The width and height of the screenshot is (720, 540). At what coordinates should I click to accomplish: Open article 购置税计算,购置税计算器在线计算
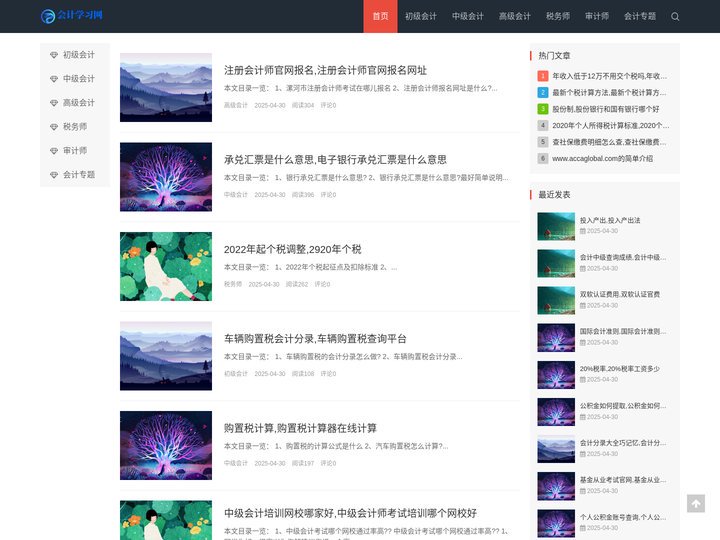(x=300, y=428)
